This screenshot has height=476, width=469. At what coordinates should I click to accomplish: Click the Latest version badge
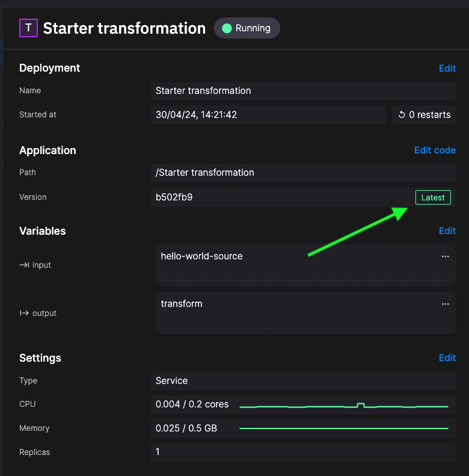(432, 197)
